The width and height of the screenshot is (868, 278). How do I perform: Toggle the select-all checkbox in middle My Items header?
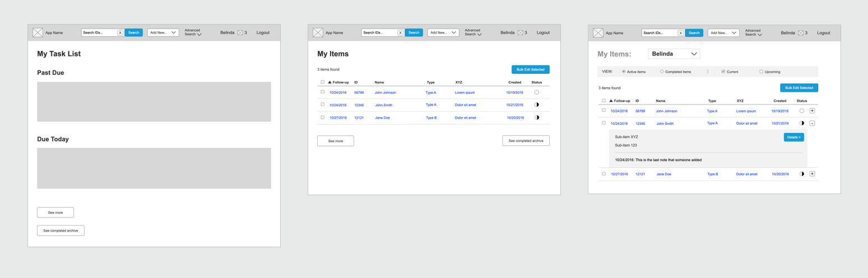point(322,82)
